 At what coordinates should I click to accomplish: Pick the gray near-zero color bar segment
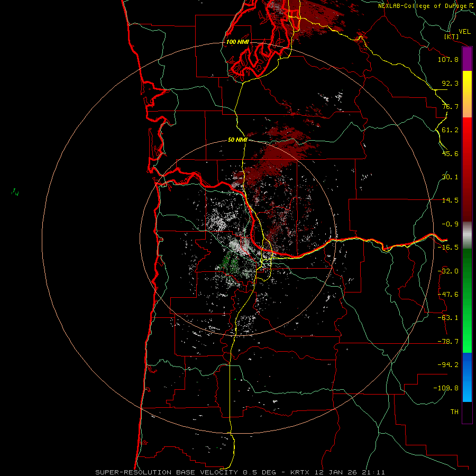(467, 235)
